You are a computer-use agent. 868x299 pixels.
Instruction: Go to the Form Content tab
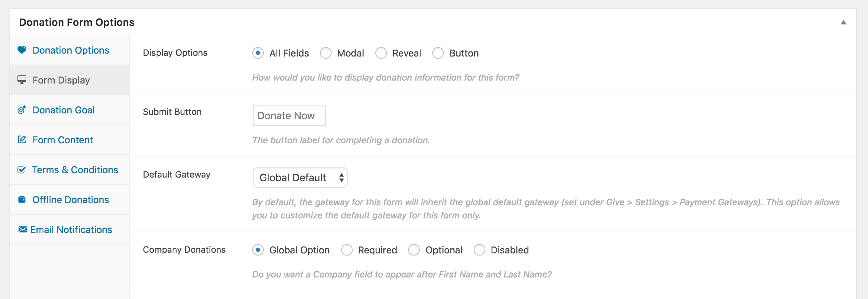[x=70, y=140]
